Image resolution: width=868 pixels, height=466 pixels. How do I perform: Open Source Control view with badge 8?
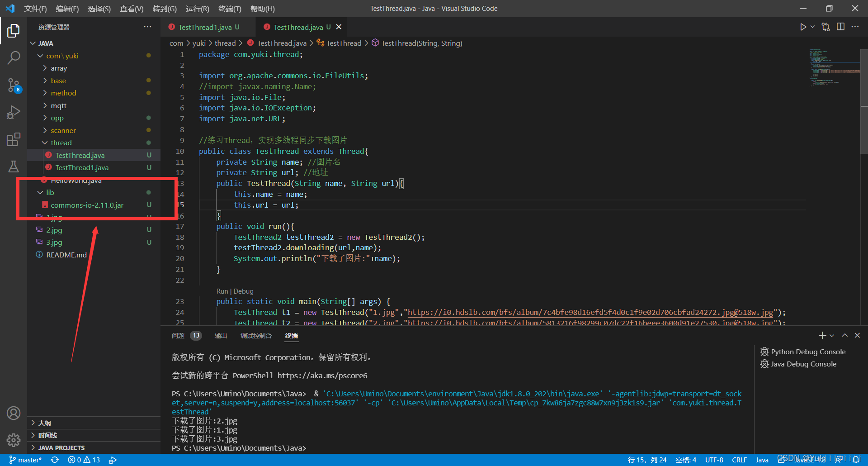(x=14, y=85)
